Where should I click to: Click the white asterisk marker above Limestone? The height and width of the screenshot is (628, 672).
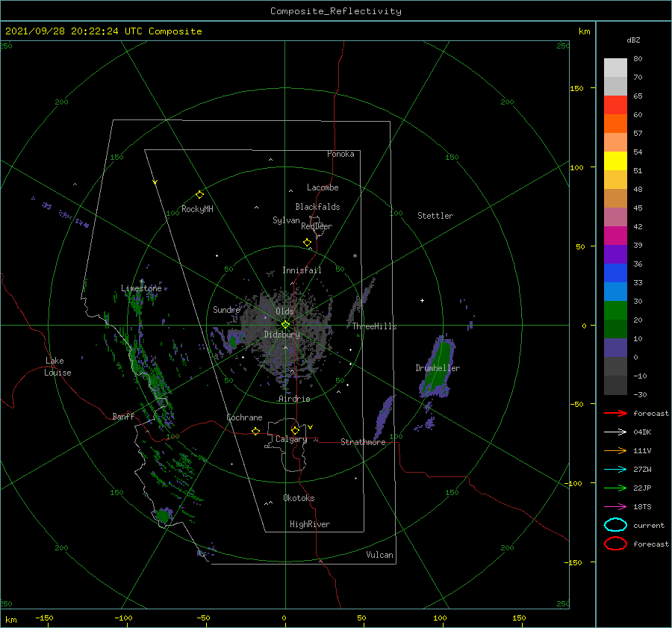click(x=141, y=282)
